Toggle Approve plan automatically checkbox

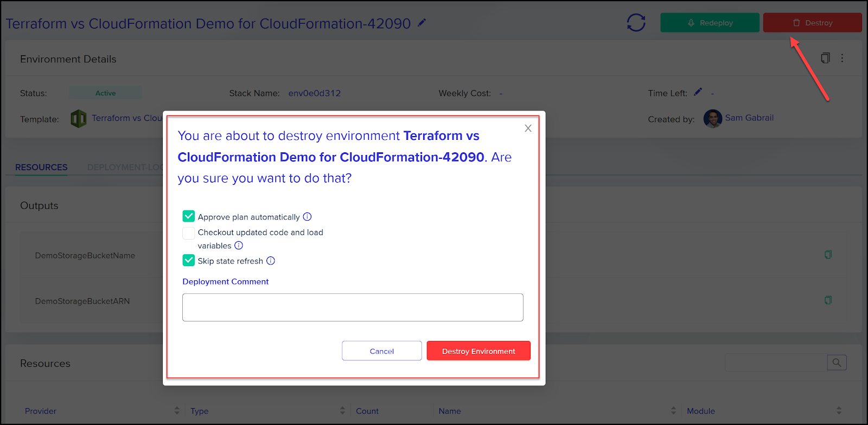click(x=189, y=216)
